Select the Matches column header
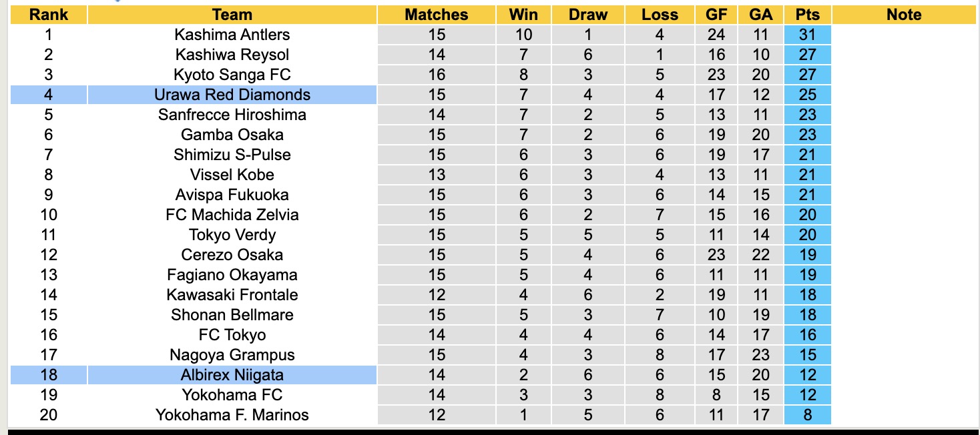The height and width of the screenshot is (435, 980). pos(437,15)
